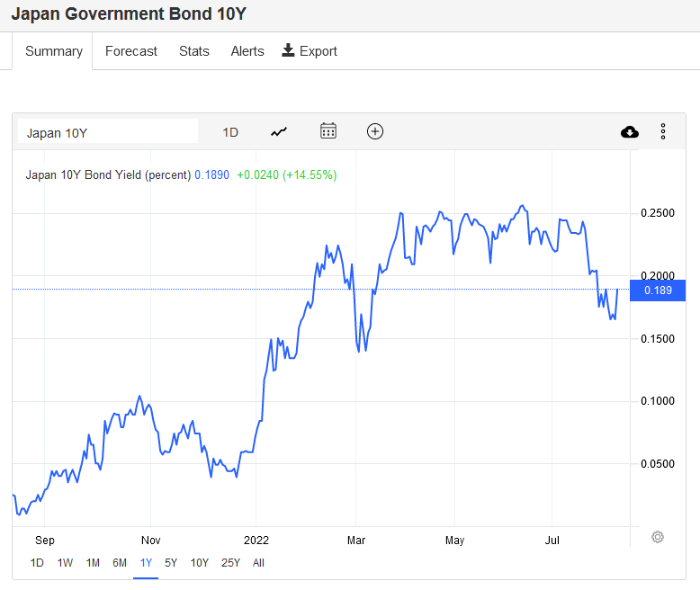Click the Japan 10Y Bond Yield legend
The image size is (700, 590).
(108, 175)
